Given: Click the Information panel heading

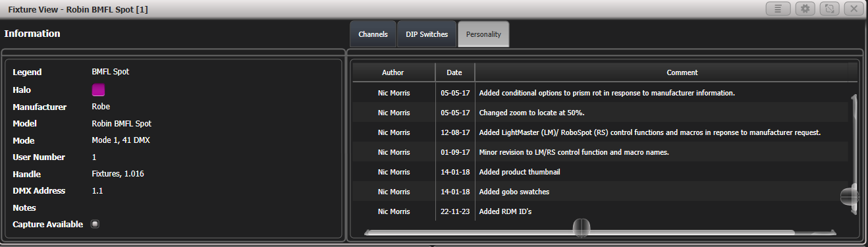Looking at the screenshot, I should click(x=32, y=33).
